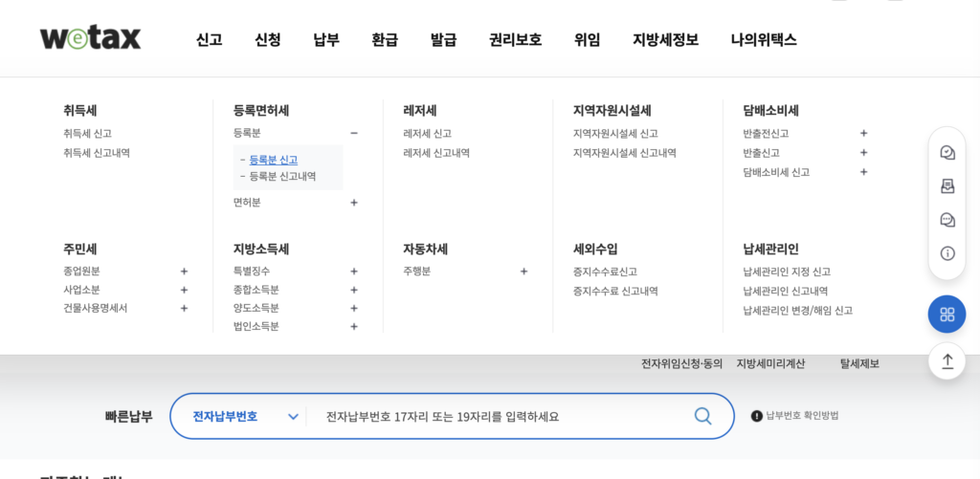Image resolution: width=980 pixels, height=479 pixels.
Task: Open 취득세 신고내역
Action: (x=97, y=152)
